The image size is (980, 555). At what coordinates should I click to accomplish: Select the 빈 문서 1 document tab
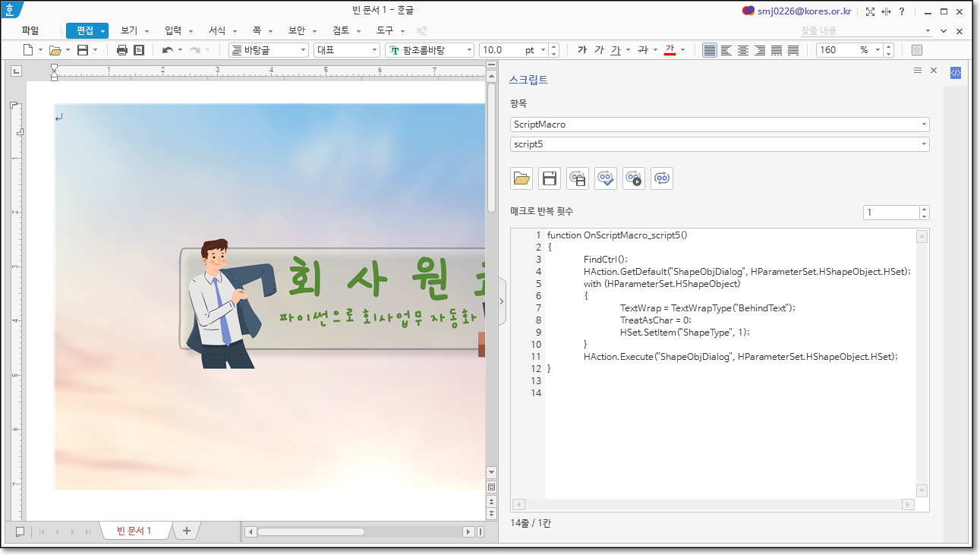tap(134, 531)
